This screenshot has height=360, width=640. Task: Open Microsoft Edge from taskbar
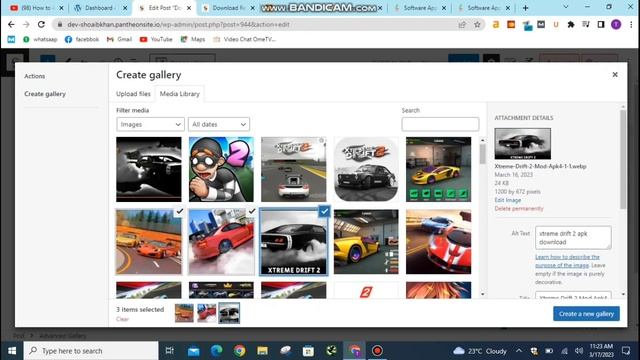[216, 351]
